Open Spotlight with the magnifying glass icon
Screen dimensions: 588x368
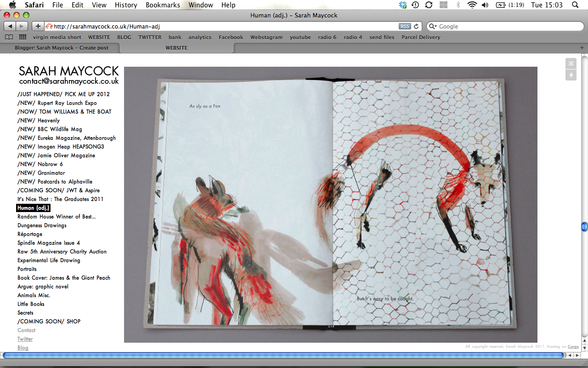(575, 5)
